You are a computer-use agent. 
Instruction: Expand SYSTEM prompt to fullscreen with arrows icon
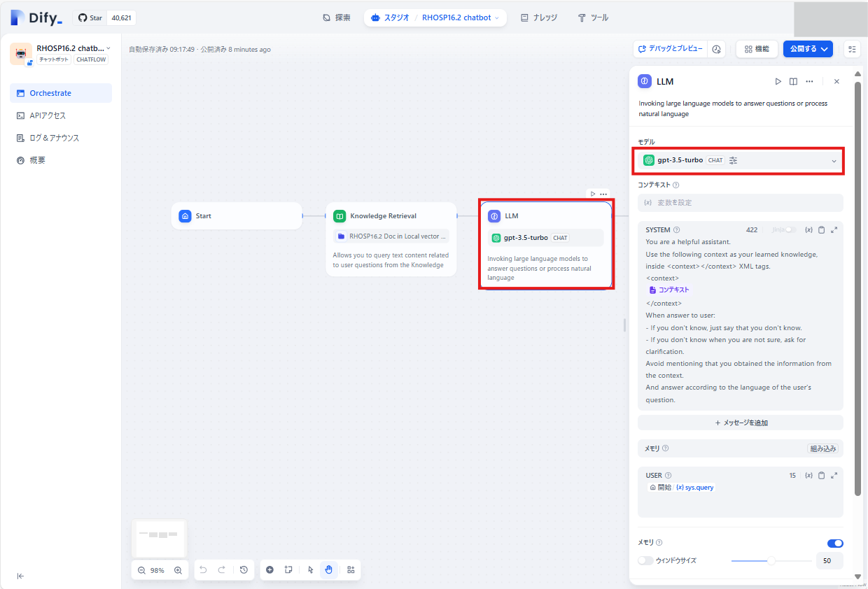coord(834,229)
